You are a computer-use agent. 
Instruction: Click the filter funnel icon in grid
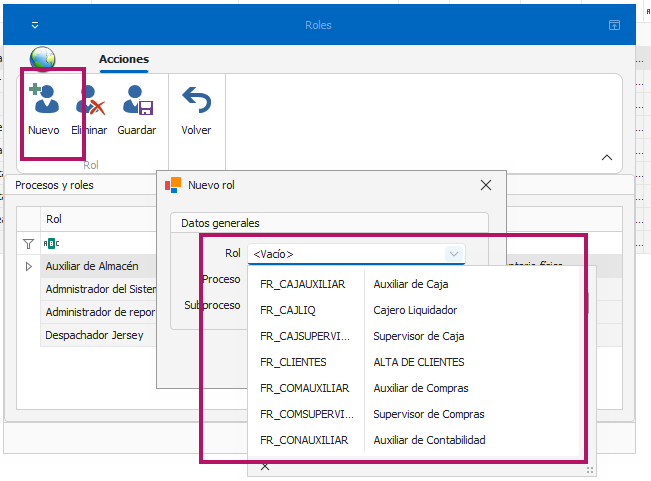pyautogui.click(x=28, y=243)
